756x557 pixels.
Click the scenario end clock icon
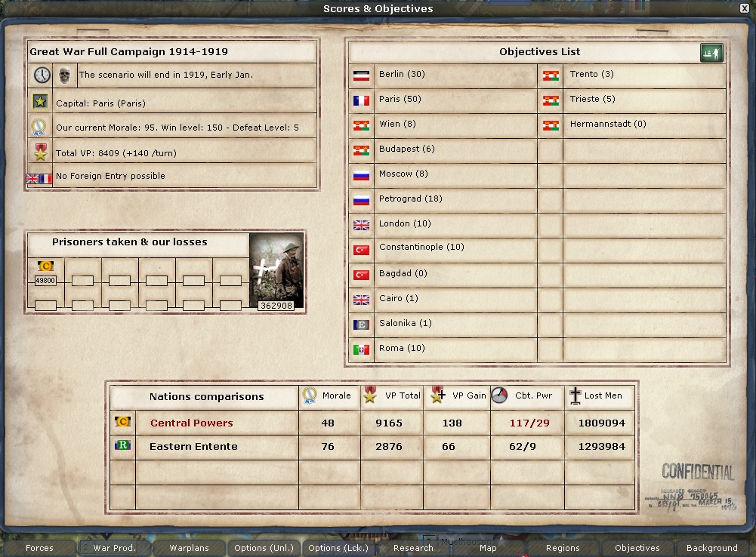tap(42, 75)
